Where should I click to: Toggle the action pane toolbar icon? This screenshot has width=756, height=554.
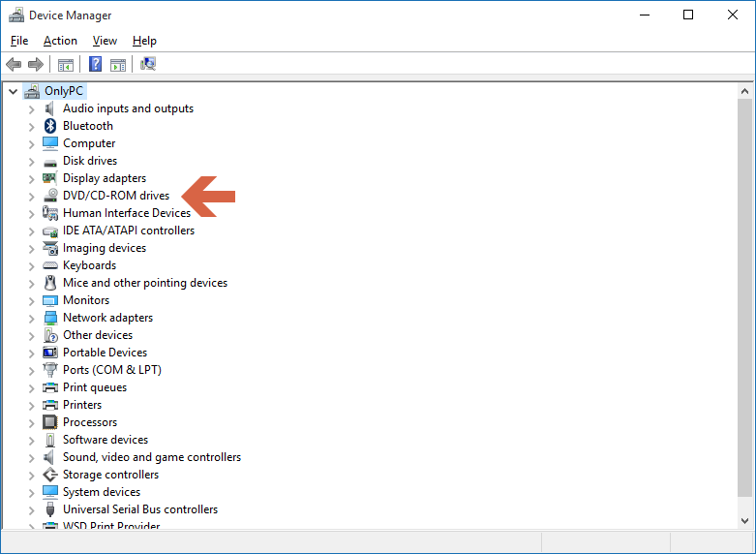(x=118, y=64)
